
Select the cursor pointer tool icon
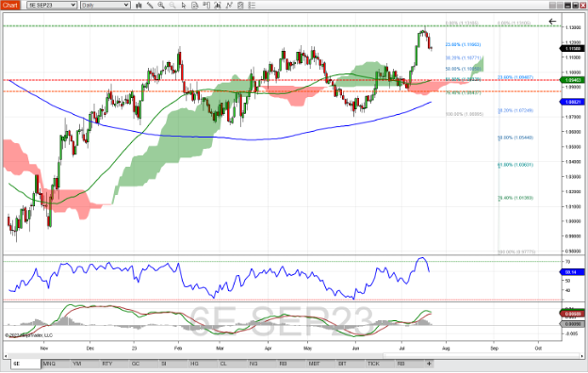[184, 6]
